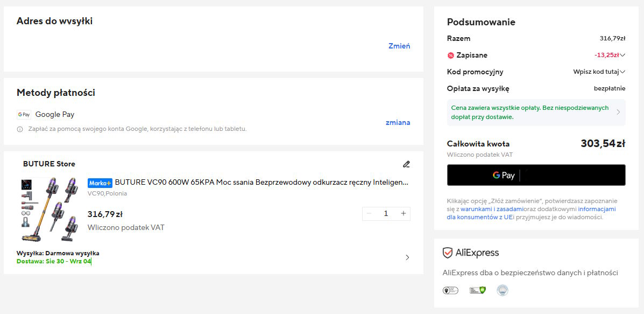Click the Google Pay payment method label
The width and height of the screenshot is (644, 314).
pyautogui.click(x=55, y=115)
